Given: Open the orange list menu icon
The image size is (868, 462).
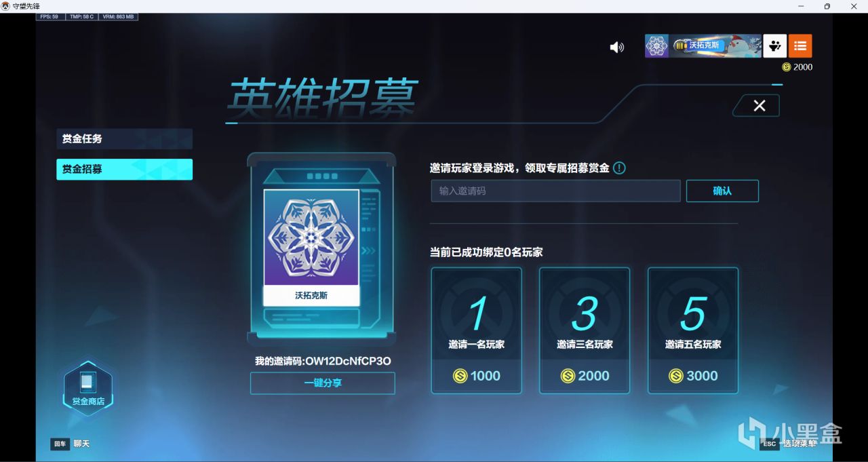Looking at the screenshot, I should tap(800, 46).
